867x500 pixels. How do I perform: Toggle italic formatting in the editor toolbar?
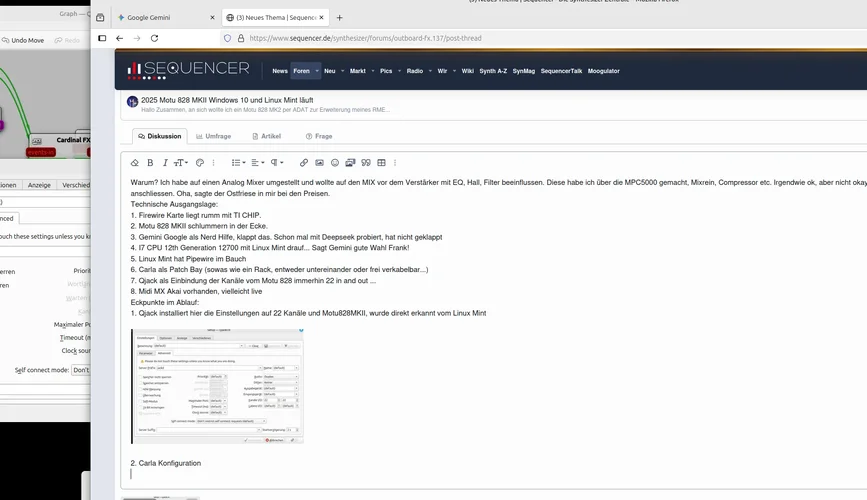pyautogui.click(x=165, y=163)
